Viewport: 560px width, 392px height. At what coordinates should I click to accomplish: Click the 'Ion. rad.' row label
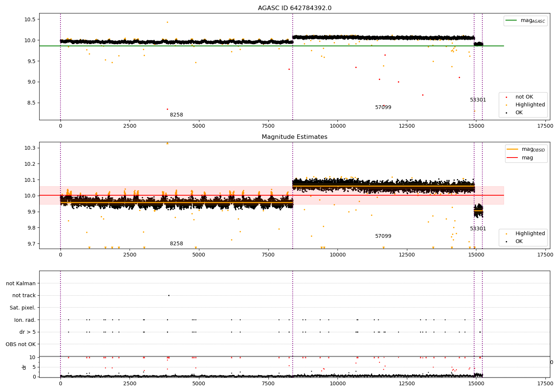[x=25, y=320]
